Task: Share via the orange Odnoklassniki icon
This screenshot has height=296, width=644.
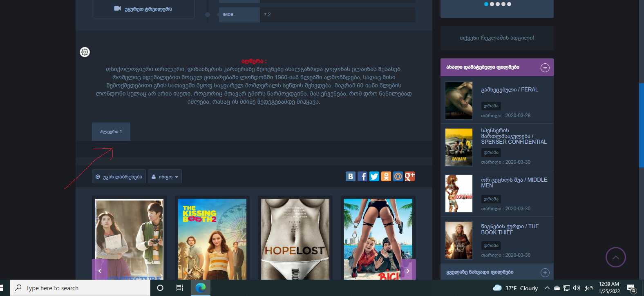Action: click(386, 176)
